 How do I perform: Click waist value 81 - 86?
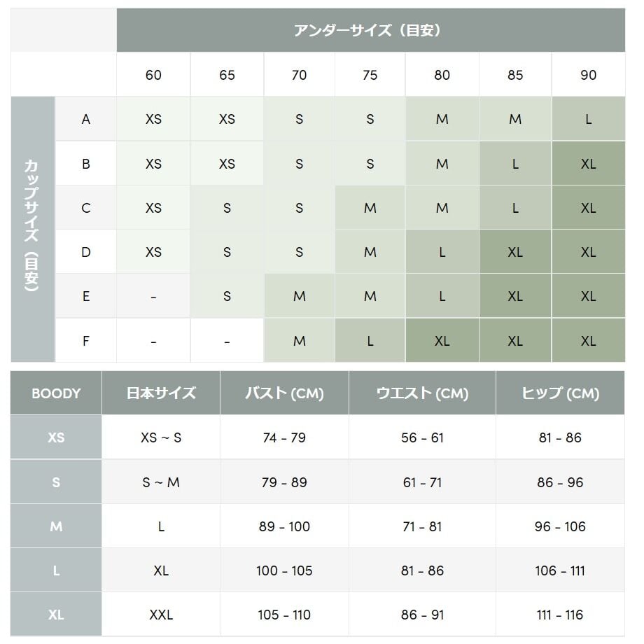[422, 570]
